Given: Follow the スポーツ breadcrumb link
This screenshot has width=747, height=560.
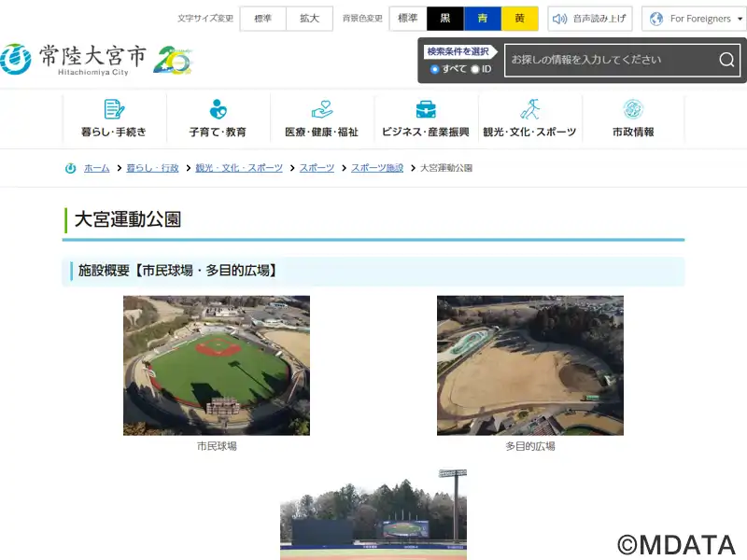Looking at the screenshot, I should tap(317, 168).
